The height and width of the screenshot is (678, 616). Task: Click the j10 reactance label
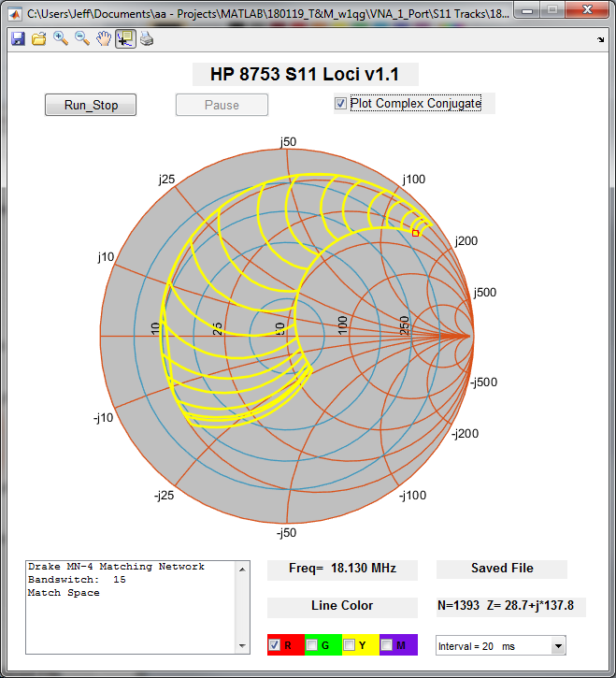click(106, 257)
